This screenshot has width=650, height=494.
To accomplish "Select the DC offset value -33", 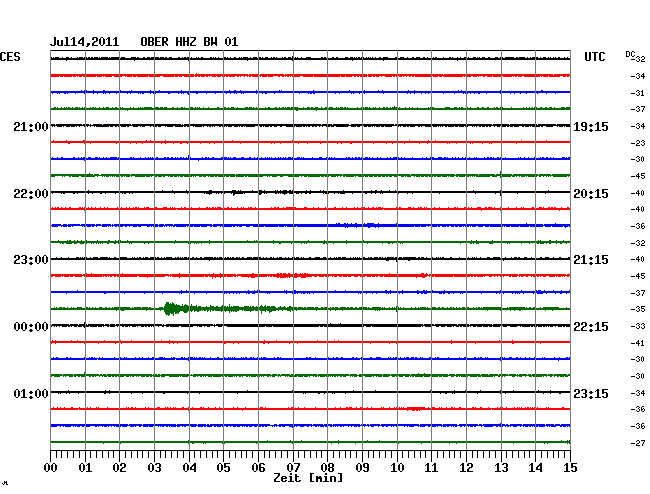I will [x=638, y=327].
